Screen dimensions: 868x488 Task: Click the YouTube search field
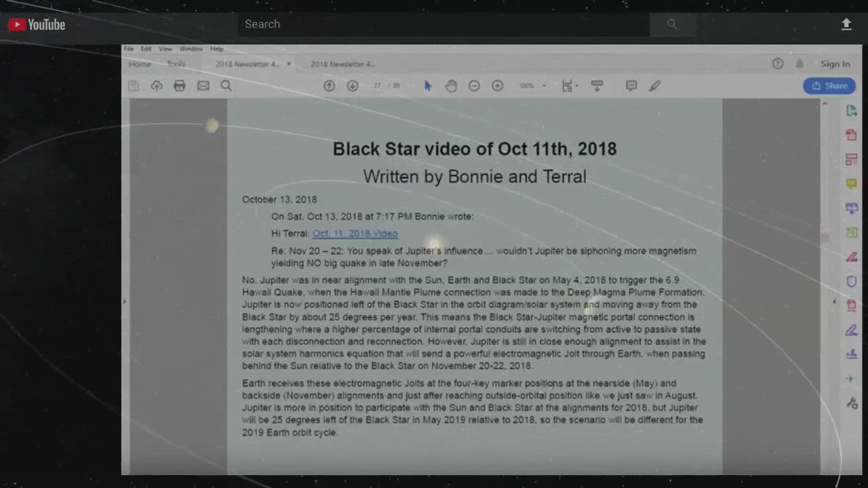(444, 24)
